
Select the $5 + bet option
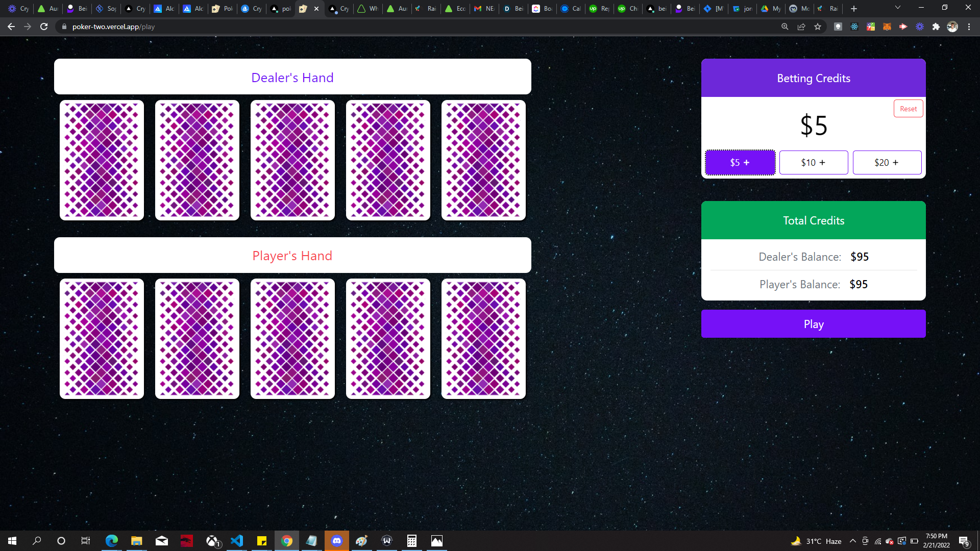740,162
